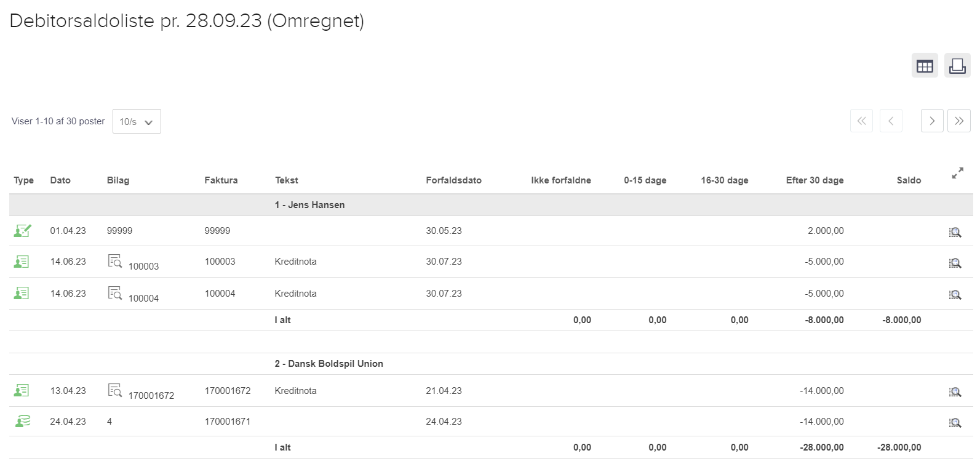This screenshot has height=469, width=980.
Task: Sort by Saldo column header
Action: point(908,180)
